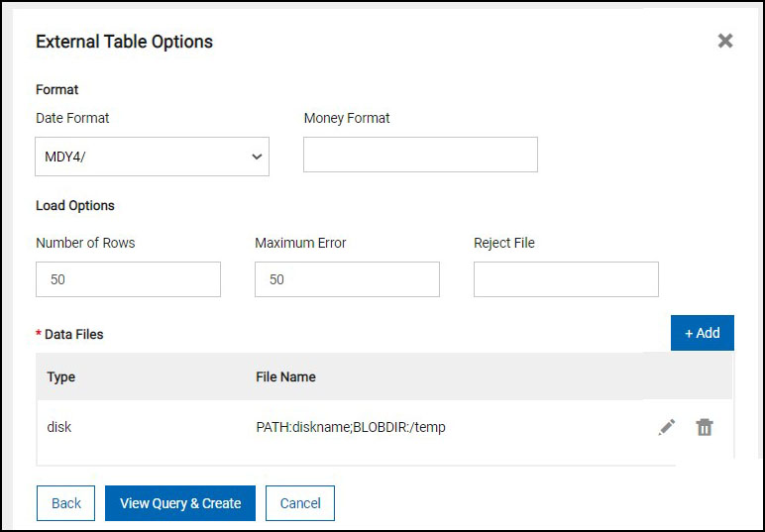The height and width of the screenshot is (532, 765).
Task: Go Back to the previous step
Action: (66, 503)
